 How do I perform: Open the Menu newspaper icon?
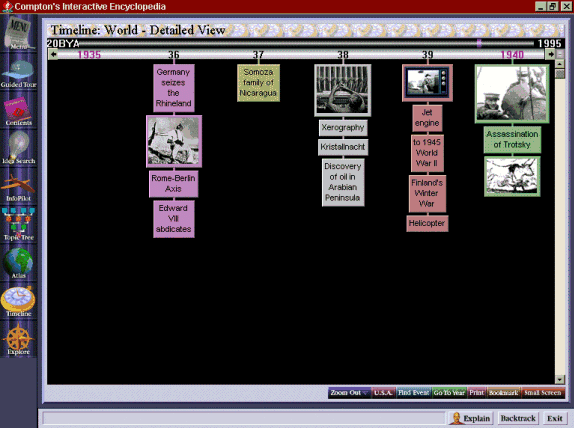[x=18, y=33]
